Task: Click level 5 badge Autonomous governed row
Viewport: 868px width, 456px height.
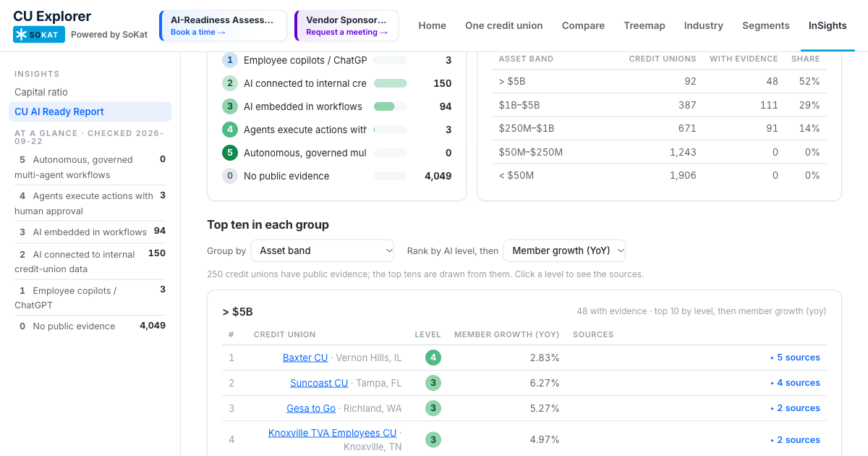Action: 230,153
